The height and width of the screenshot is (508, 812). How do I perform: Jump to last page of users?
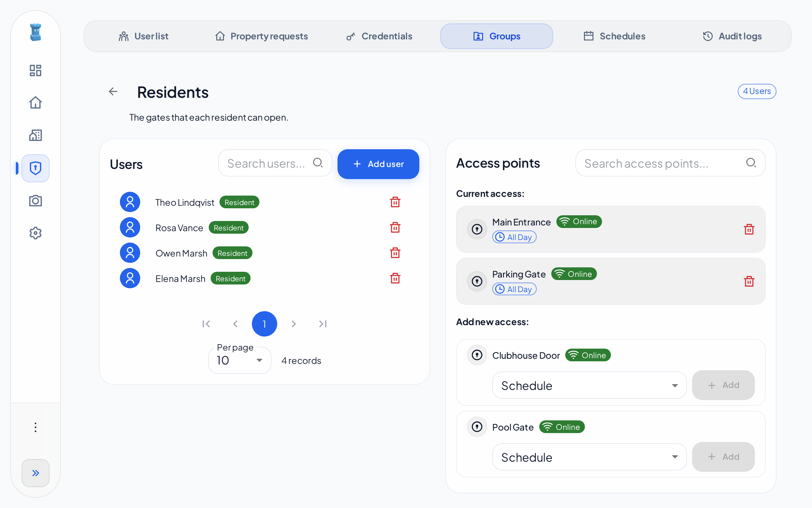323,324
